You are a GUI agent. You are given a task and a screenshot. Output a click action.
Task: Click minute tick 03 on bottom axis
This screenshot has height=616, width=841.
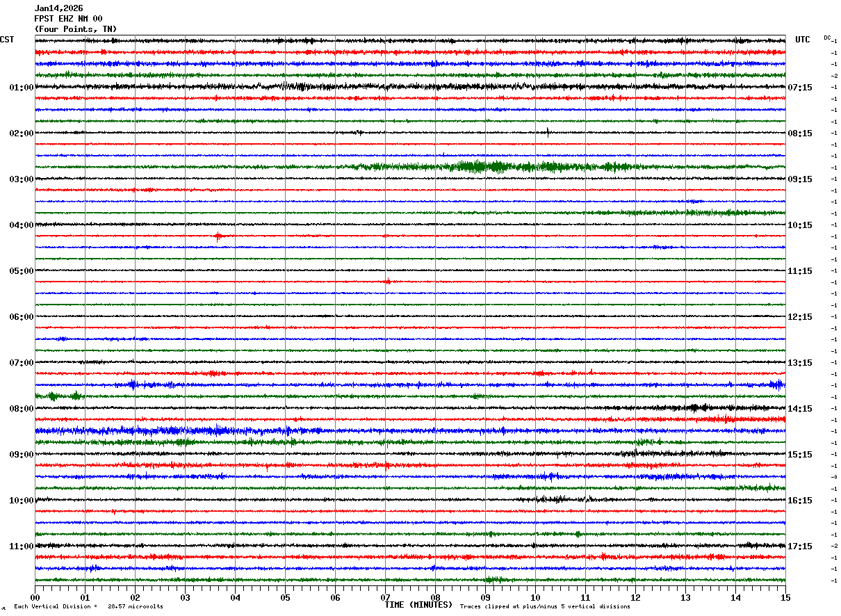tap(185, 597)
